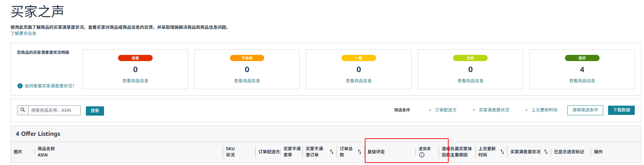644x165 pixels.
Task: Expand the 买家满意度状况 filter dropdown
Action: pyautogui.click(x=491, y=110)
